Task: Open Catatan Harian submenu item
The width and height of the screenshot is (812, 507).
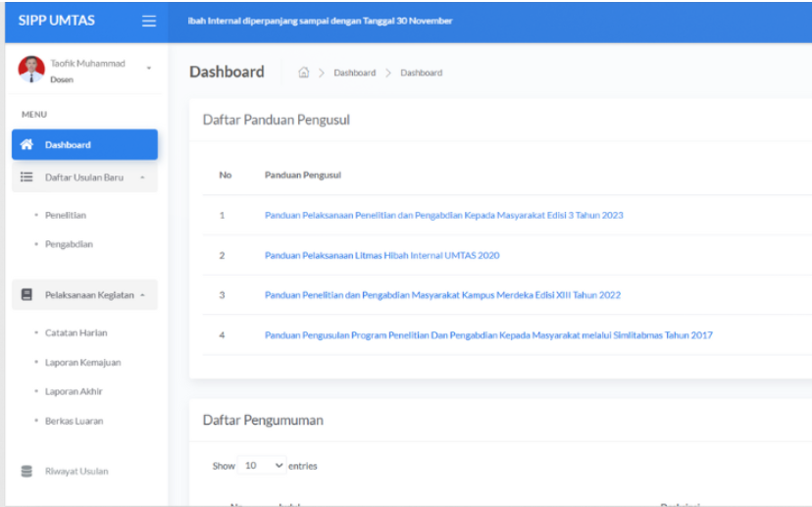Action: 76,332
